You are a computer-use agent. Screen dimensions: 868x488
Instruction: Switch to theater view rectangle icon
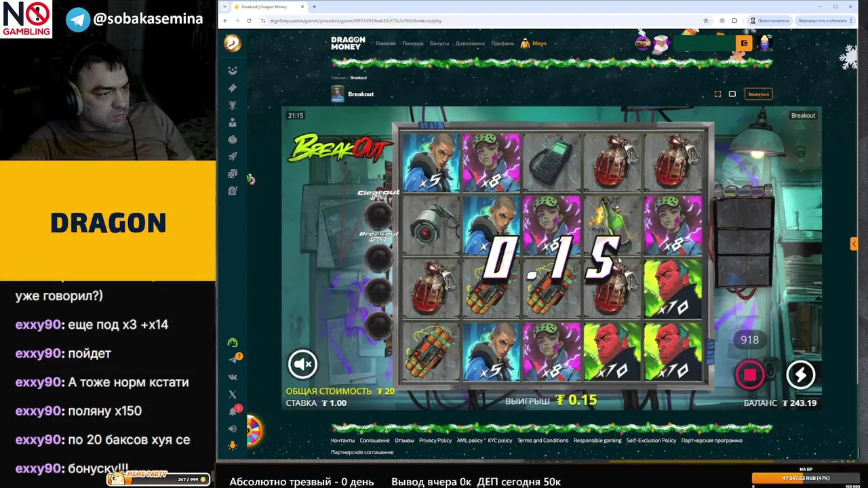tap(732, 94)
